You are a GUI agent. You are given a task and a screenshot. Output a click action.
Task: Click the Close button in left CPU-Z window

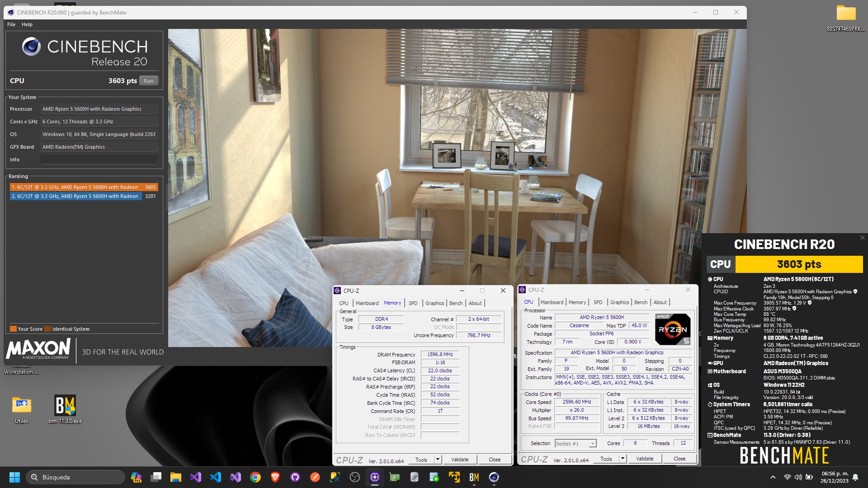(x=495, y=460)
